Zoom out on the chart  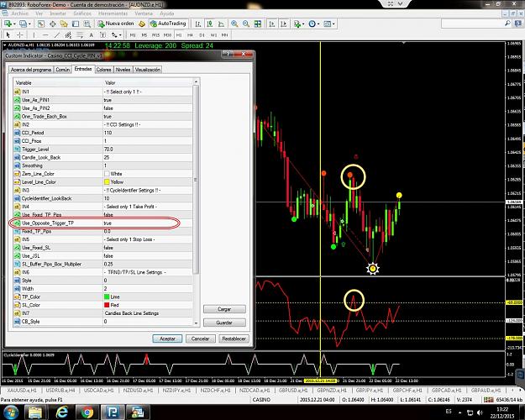[x=246, y=24]
